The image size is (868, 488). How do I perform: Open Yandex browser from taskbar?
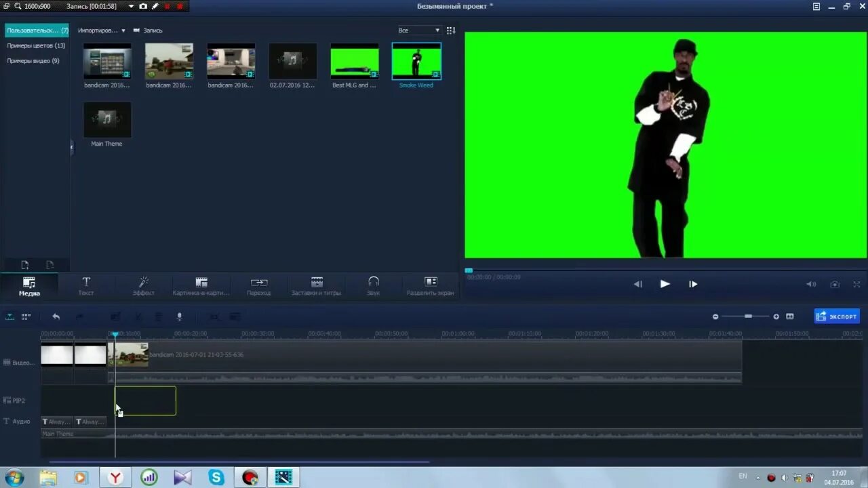coord(115,477)
